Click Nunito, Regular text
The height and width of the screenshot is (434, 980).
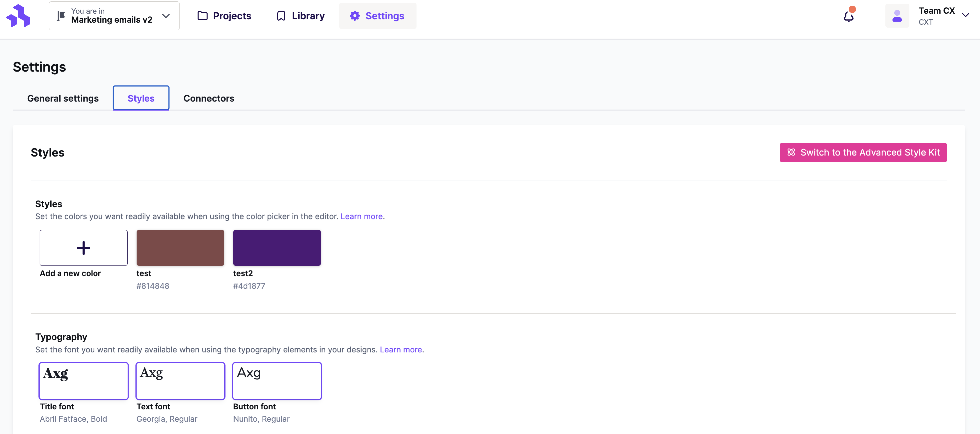tap(261, 419)
